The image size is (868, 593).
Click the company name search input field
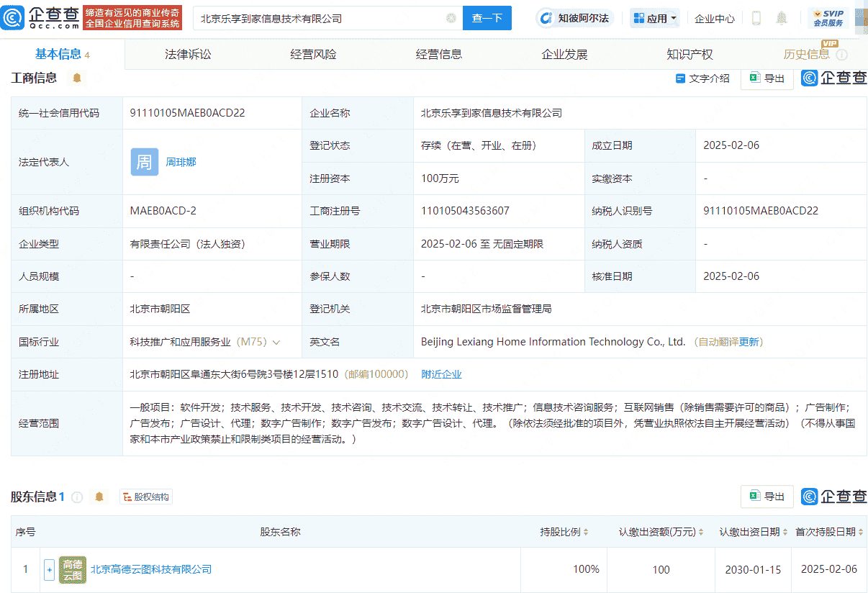coord(324,18)
